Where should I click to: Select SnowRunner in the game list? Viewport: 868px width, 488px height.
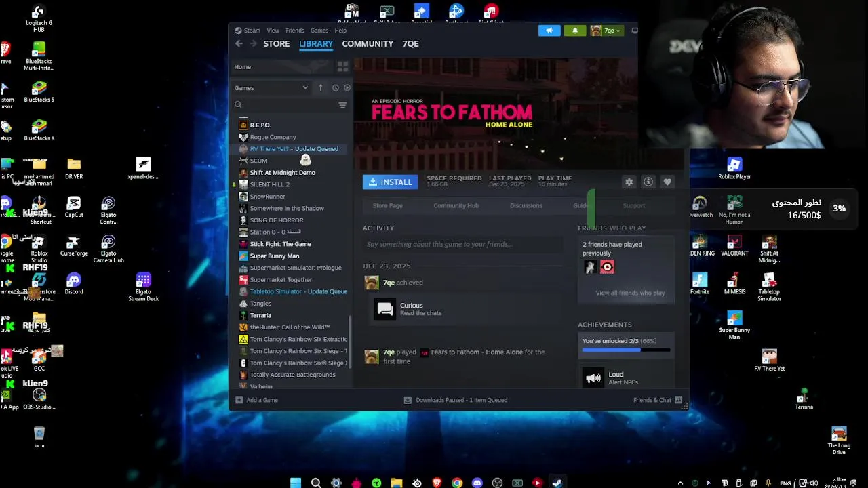point(267,197)
